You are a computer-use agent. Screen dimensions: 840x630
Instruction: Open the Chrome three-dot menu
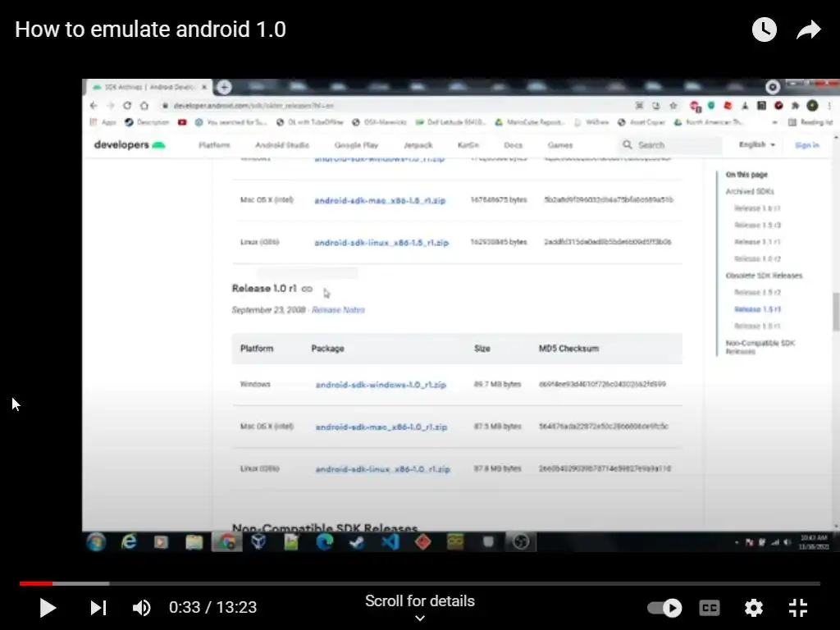pyautogui.click(x=829, y=106)
